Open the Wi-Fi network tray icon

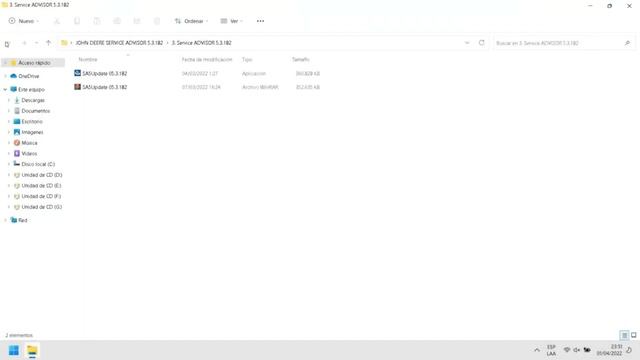tap(567, 350)
